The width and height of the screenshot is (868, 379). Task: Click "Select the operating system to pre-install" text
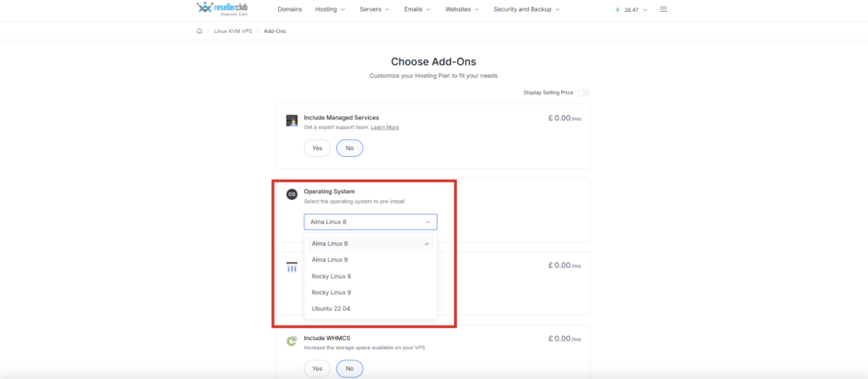click(x=353, y=201)
